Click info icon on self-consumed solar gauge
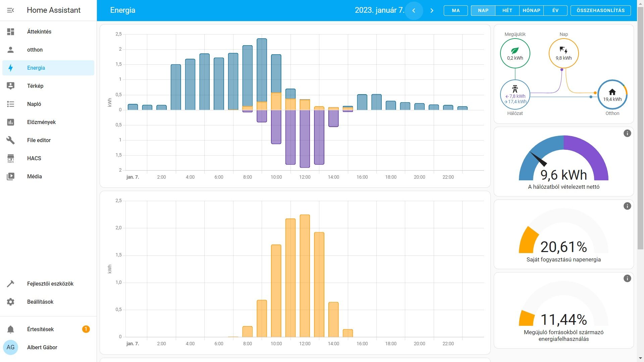Viewport: 644px width, 362px height. (x=627, y=206)
